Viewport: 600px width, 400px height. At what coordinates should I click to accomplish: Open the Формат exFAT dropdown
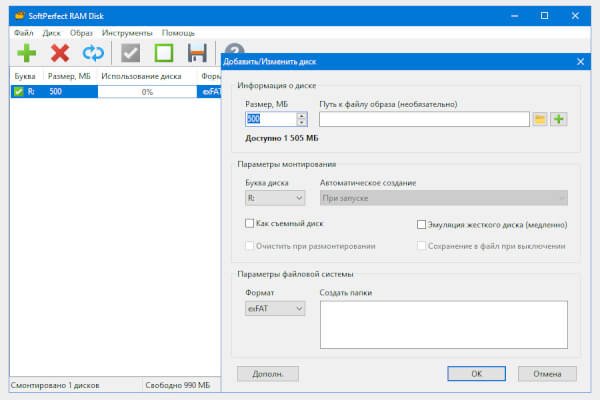[x=275, y=309]
